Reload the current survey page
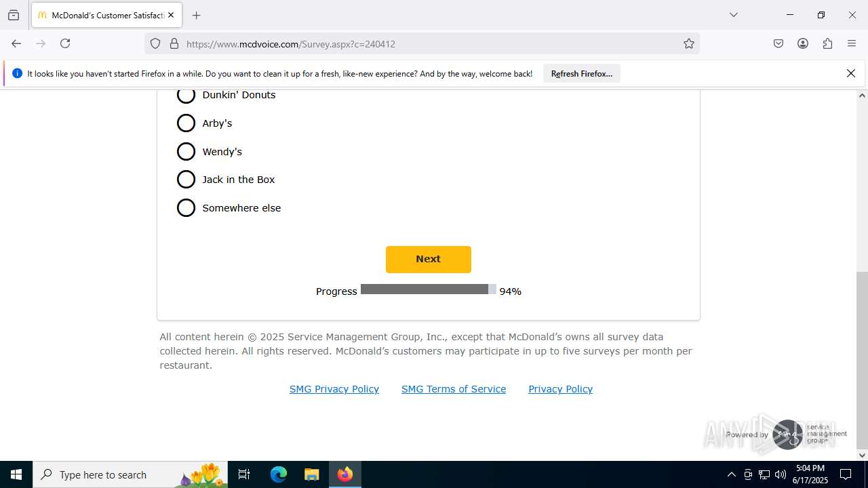This screenshot has height=488, width=868. pyautogui.click(x=65, y=43)
